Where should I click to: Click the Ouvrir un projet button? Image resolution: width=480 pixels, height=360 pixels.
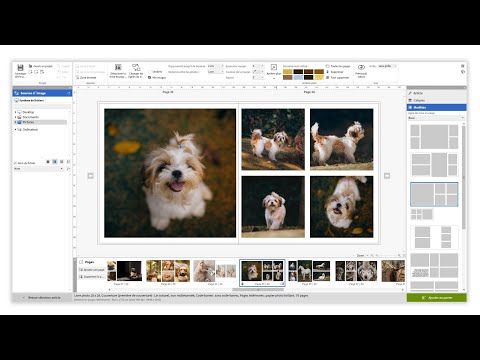point(41,66)
